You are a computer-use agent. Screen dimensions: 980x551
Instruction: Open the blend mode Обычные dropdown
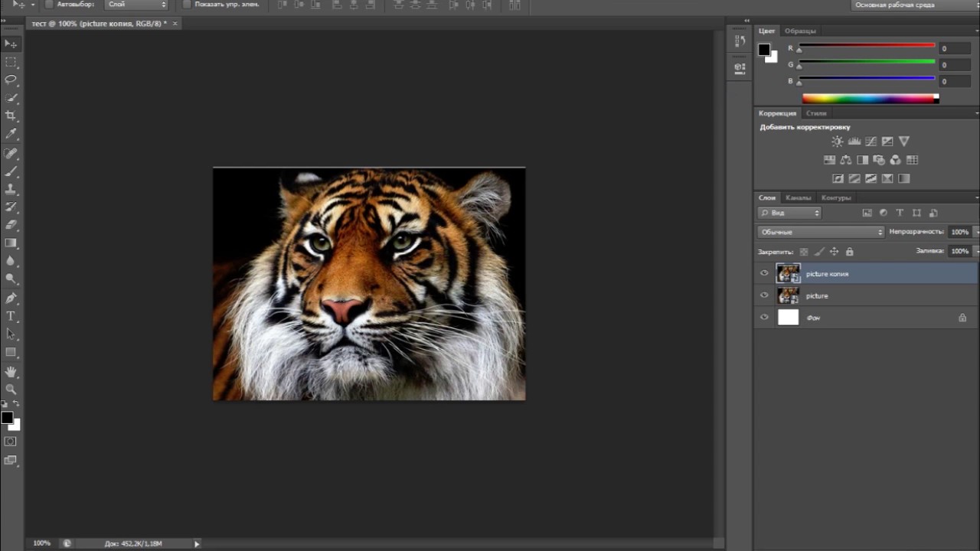[820, 232]
